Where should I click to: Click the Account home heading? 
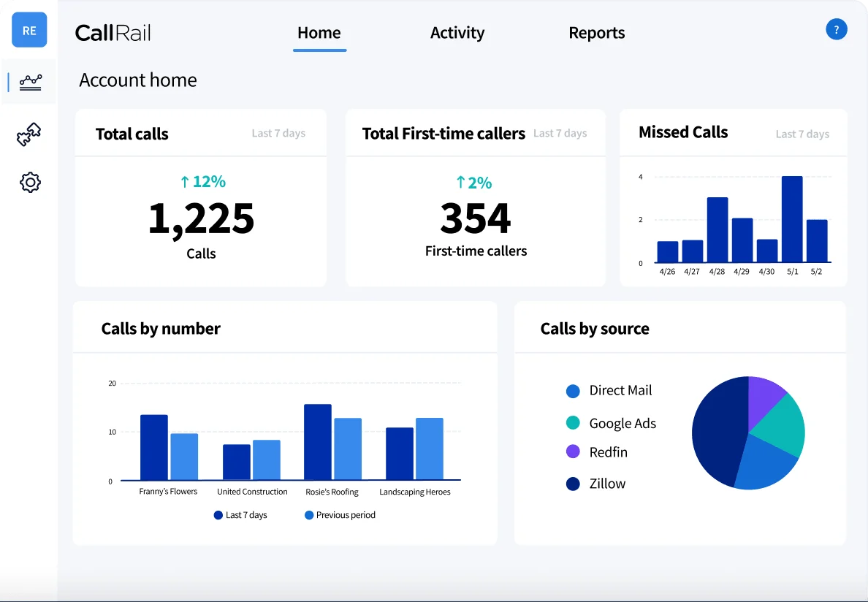tap(137, 80)
